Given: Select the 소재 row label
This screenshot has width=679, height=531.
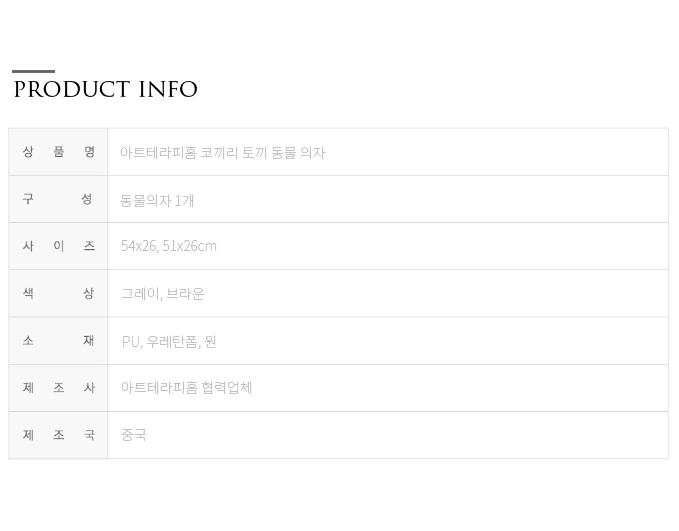Looking at the screenshot, I should pyautogui.click(x=58, y=340).
